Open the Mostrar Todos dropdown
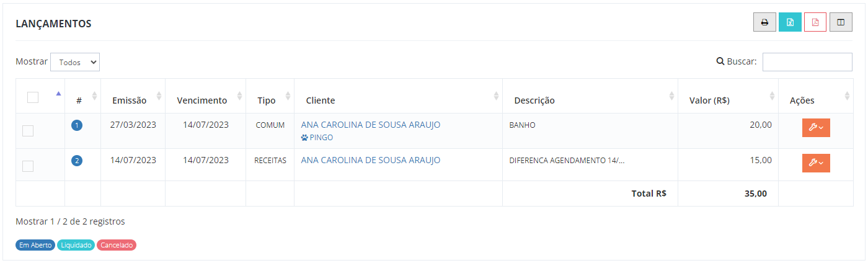This screenshot has height=263, width=868. [75, 62]
